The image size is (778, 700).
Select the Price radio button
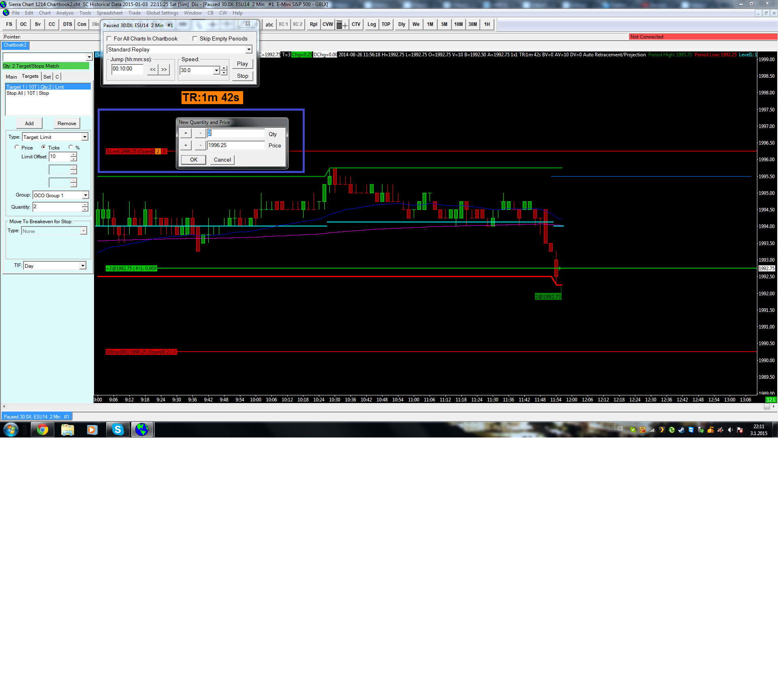pyautogui.click(x=17, y=147)
